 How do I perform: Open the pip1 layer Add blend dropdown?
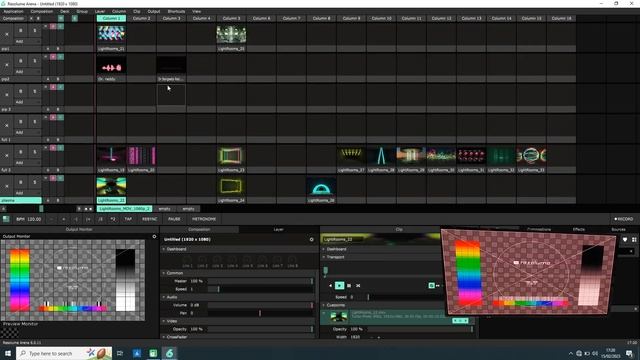(x=27, y=41)
